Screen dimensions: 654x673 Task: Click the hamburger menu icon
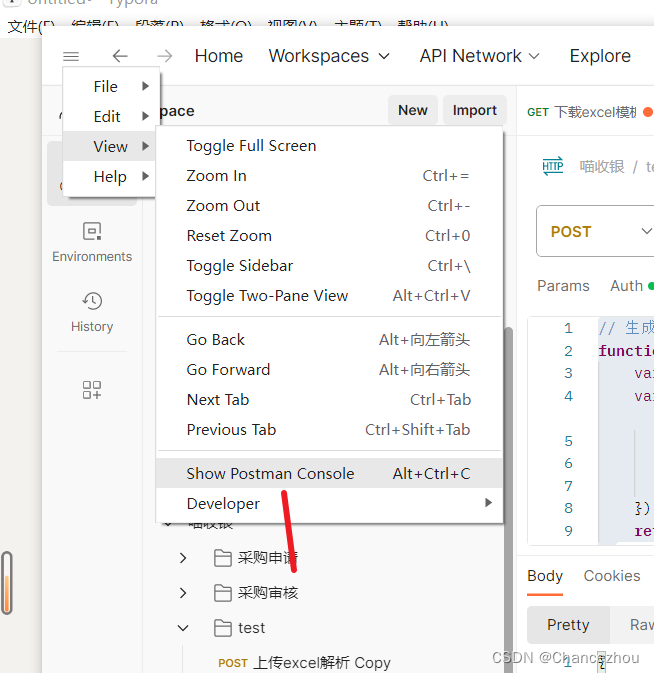(x=71, y=56)
